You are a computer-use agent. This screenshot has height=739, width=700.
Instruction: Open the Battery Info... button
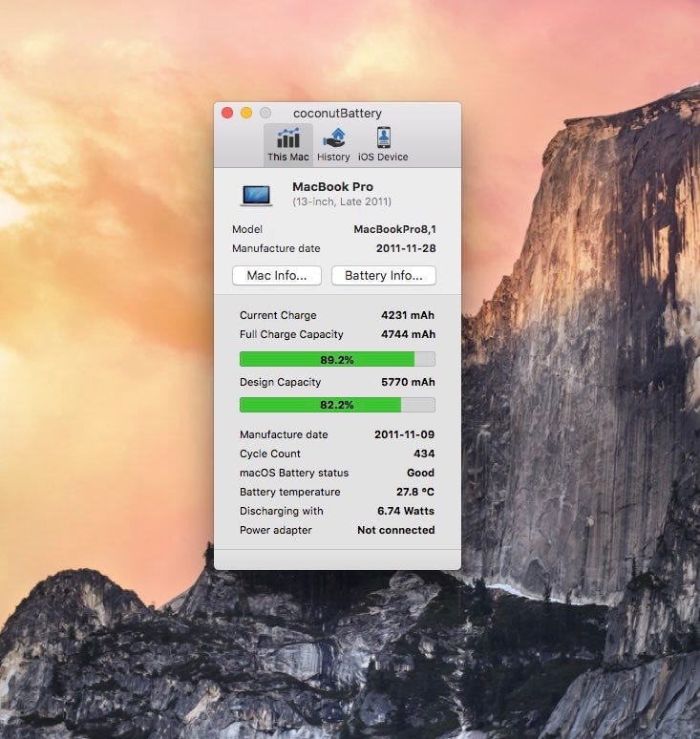click(384, 275)
